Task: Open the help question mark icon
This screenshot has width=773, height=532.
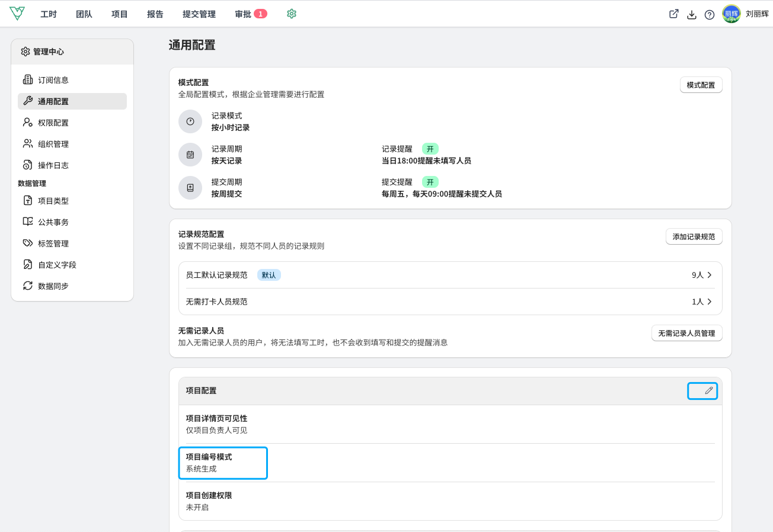Action: [x=709, y=14]
